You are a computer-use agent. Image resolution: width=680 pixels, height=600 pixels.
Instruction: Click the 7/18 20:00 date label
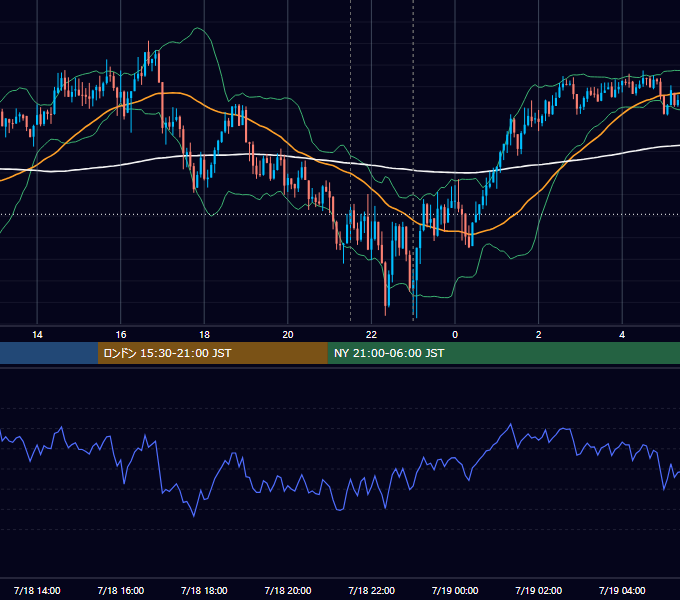288,590
